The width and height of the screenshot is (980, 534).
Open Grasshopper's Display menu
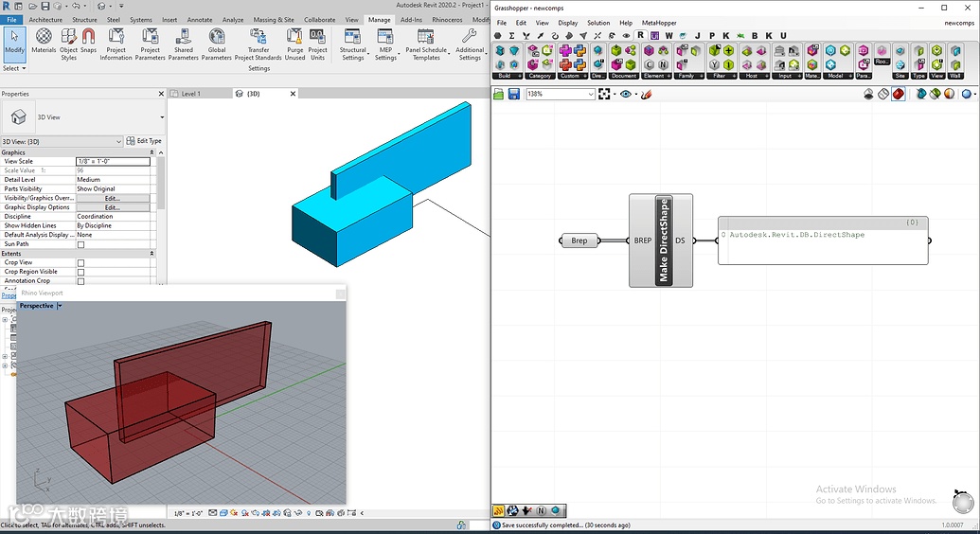(567, 23)
